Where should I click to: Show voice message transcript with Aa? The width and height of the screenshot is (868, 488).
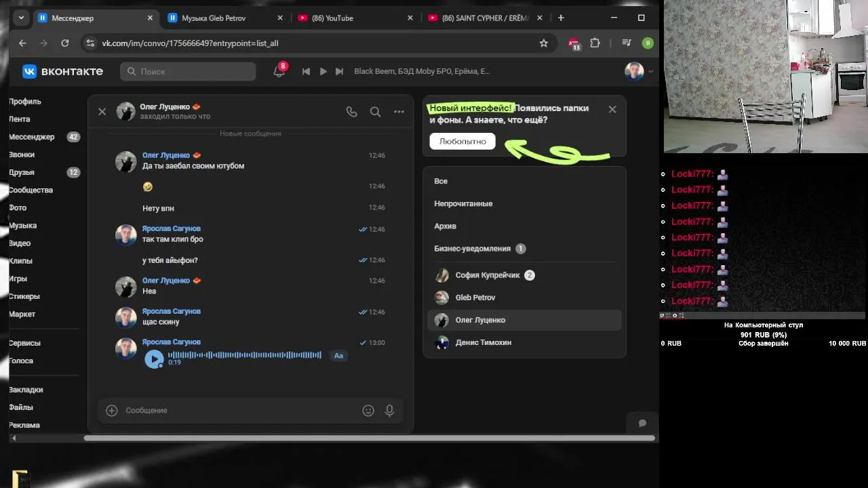click(x=338, y=356)
